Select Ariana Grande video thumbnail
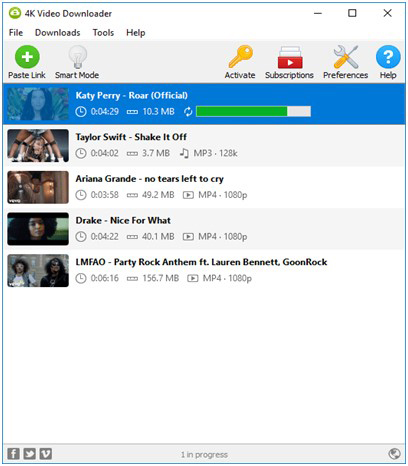This screenshot has height=466, width=408. [x=38, y=187]
